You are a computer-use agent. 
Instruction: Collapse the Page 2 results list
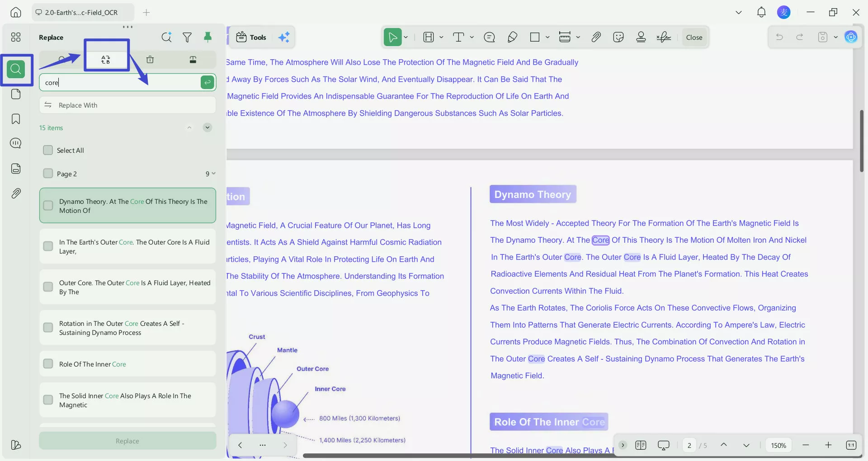click(214, 174)
